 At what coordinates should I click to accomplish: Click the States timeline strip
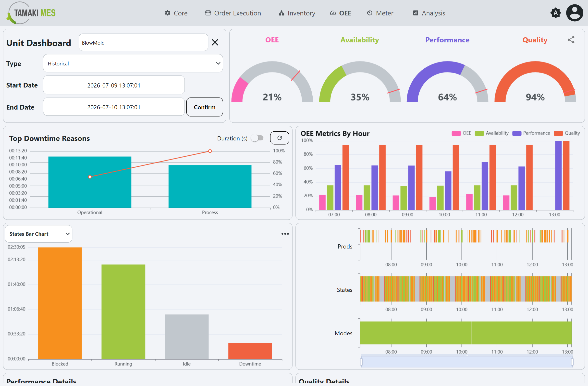466,289
